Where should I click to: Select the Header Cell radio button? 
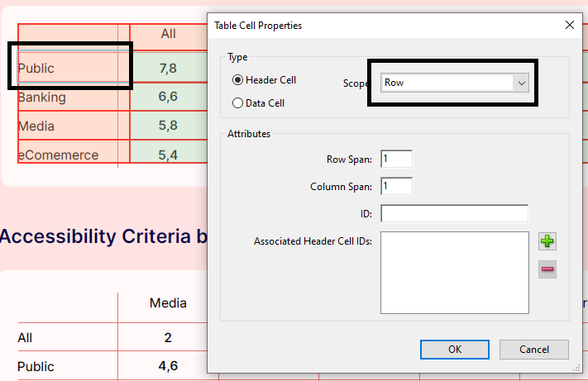tap(238, 80)
